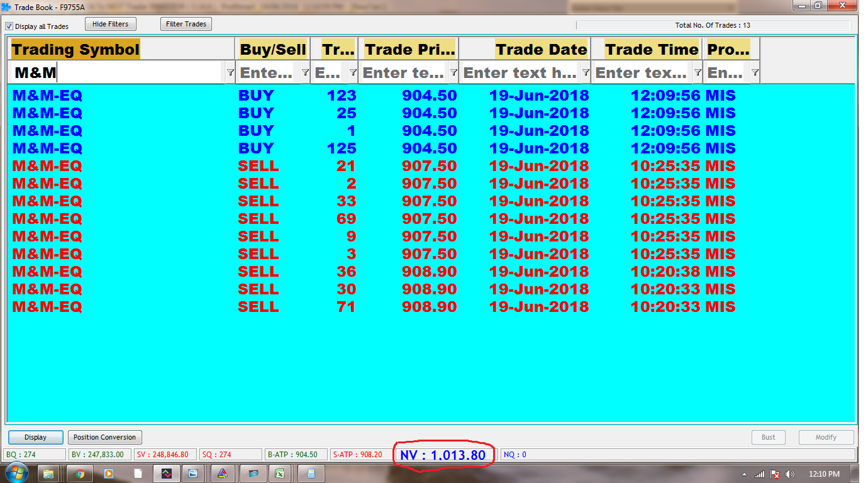Screen dimensions: 868x483
Task: Click the Bust button
Action: (769, 437)
